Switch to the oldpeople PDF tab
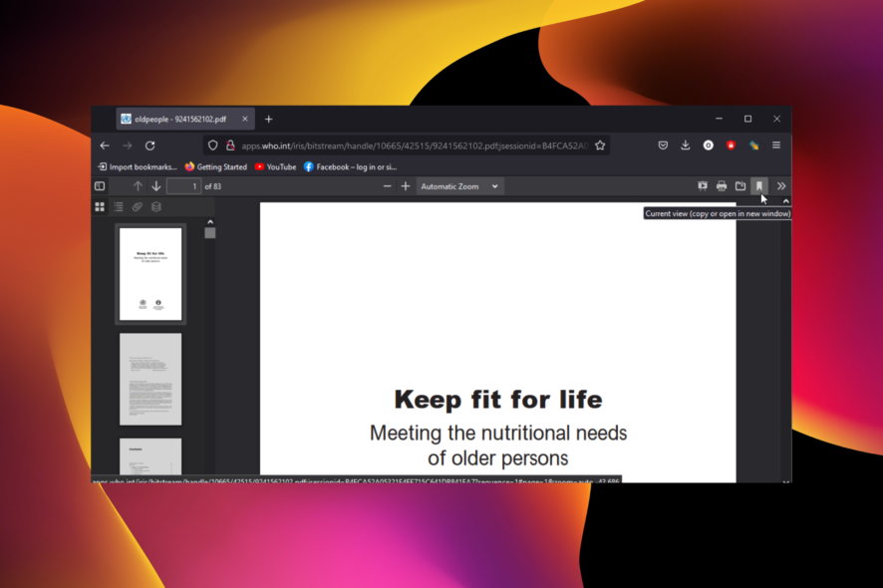This screenshot has height=588, width=883. [x=179, y=118]
